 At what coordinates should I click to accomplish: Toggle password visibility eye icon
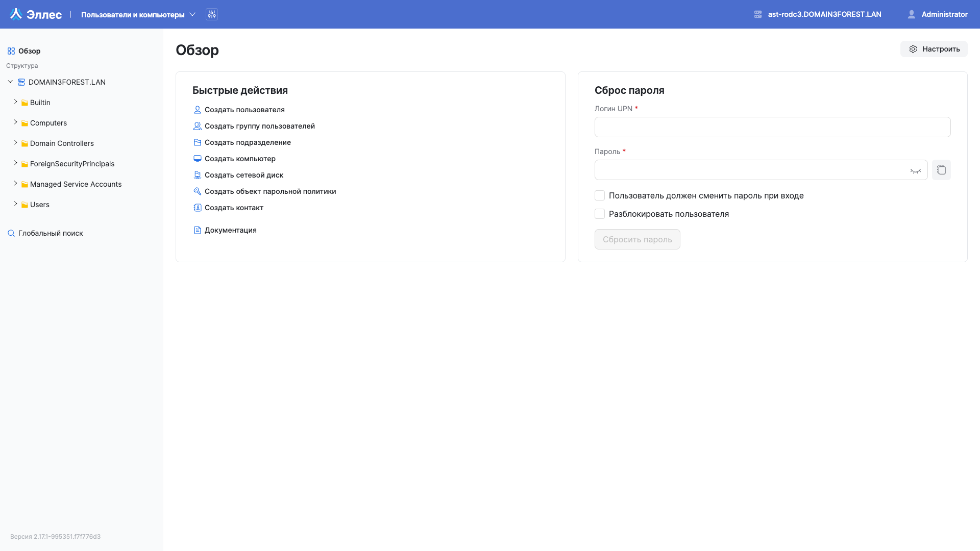coord(915,170)
